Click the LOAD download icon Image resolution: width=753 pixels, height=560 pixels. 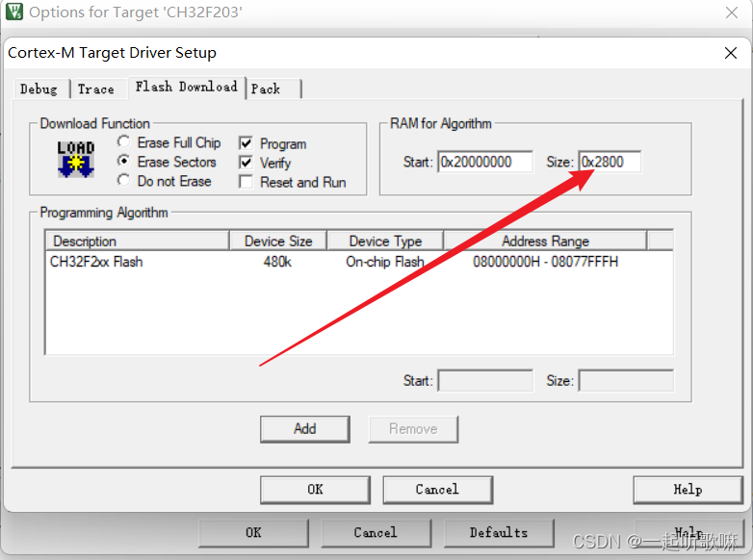coord(75,160)
